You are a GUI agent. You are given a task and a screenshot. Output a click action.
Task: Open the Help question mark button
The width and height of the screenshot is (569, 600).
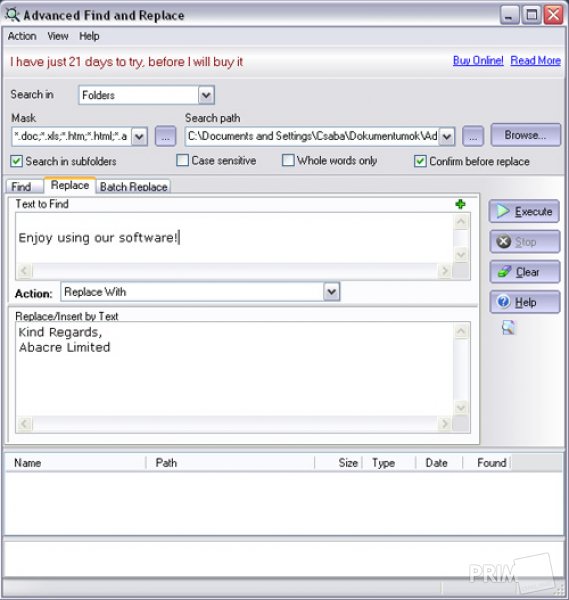[524, 302]
